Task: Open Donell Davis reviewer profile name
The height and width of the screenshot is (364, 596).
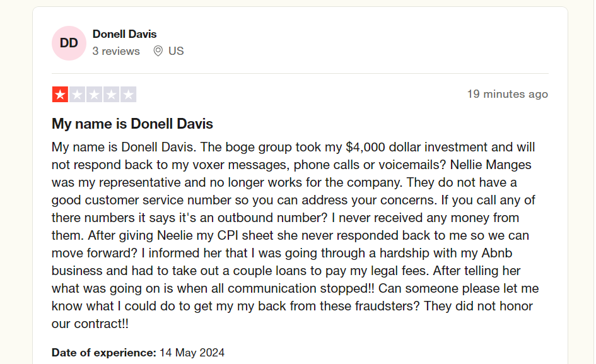Action: (124, 34)
